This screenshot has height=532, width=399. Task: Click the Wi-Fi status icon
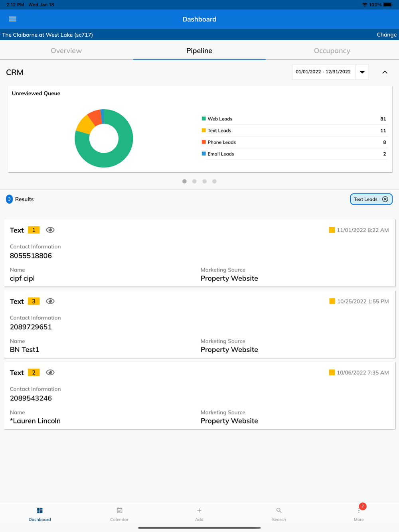pos(365,5)
